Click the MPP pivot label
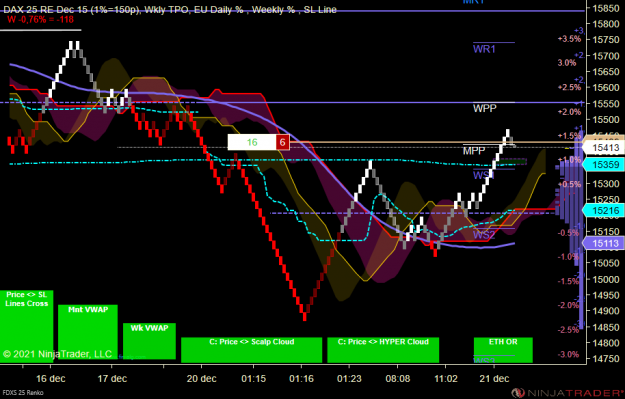Screen dimensions: 625x399 click(474, 151)
